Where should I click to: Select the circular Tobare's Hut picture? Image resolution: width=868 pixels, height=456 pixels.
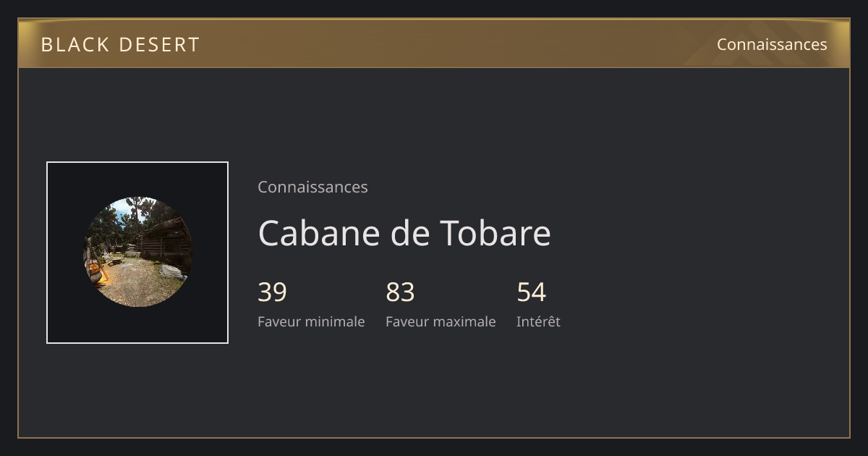click(x=137, y=252)
